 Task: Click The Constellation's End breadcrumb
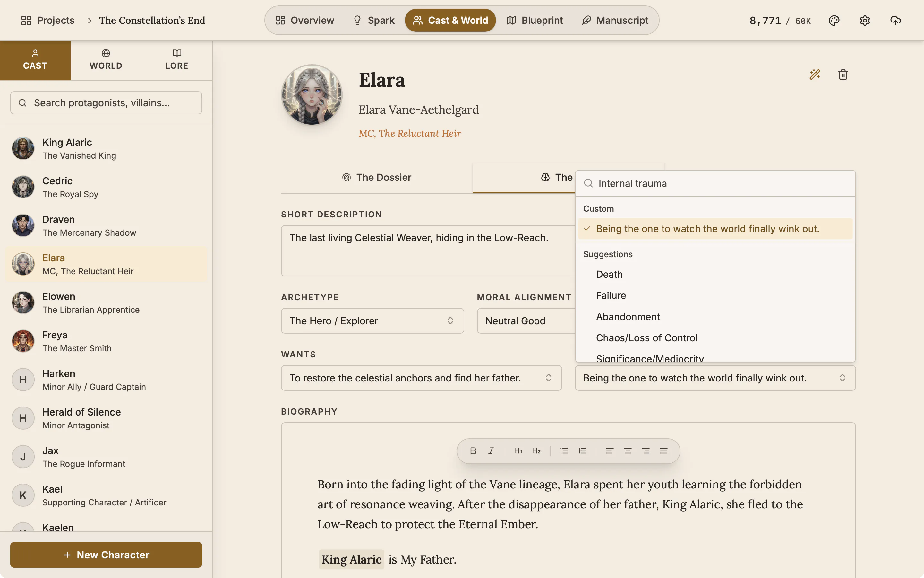(152, 20)
